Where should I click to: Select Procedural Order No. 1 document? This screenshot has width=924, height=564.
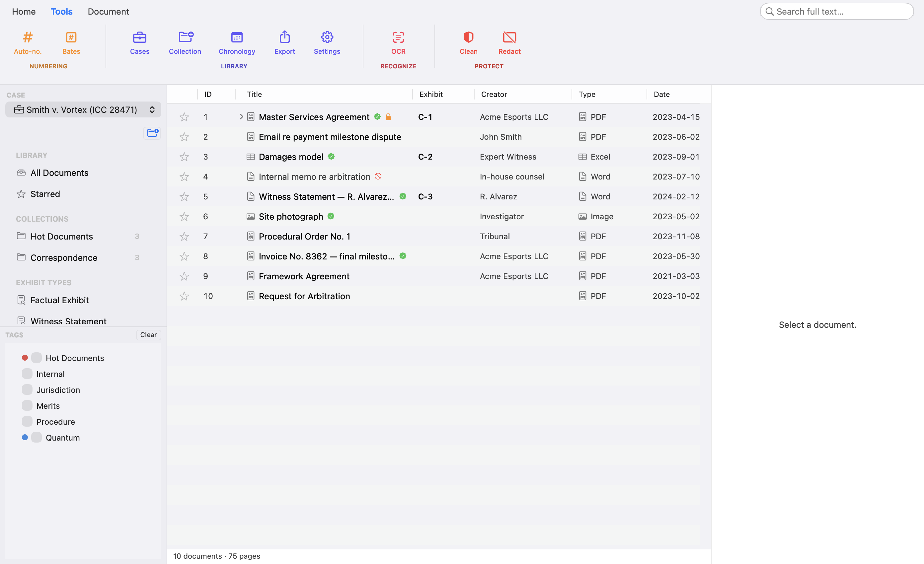click(433, 237)
